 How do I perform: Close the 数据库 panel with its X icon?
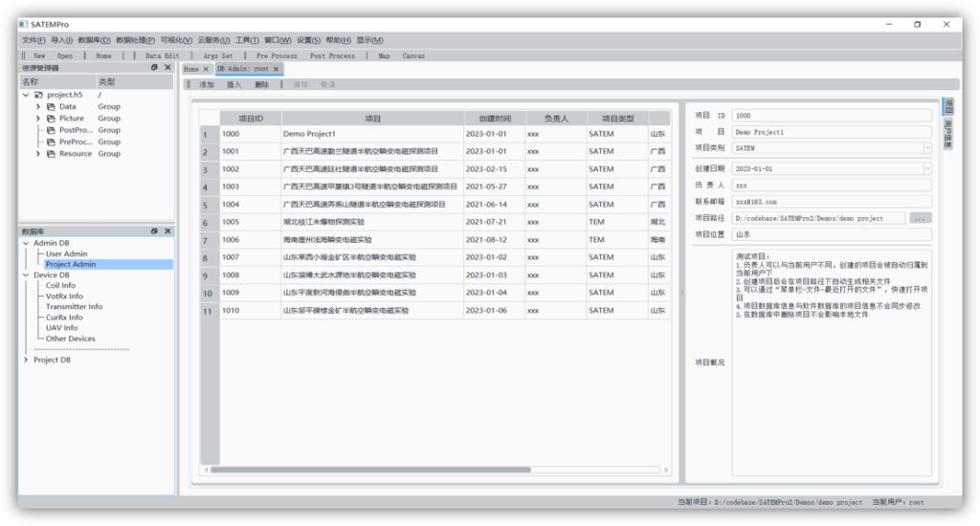167,231
